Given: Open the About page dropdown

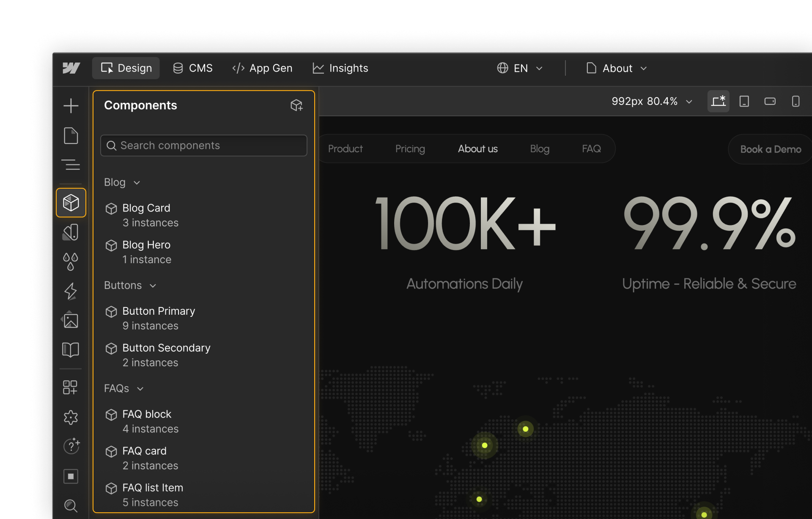Looking at the screenshot, I should (x=617, y=68).
